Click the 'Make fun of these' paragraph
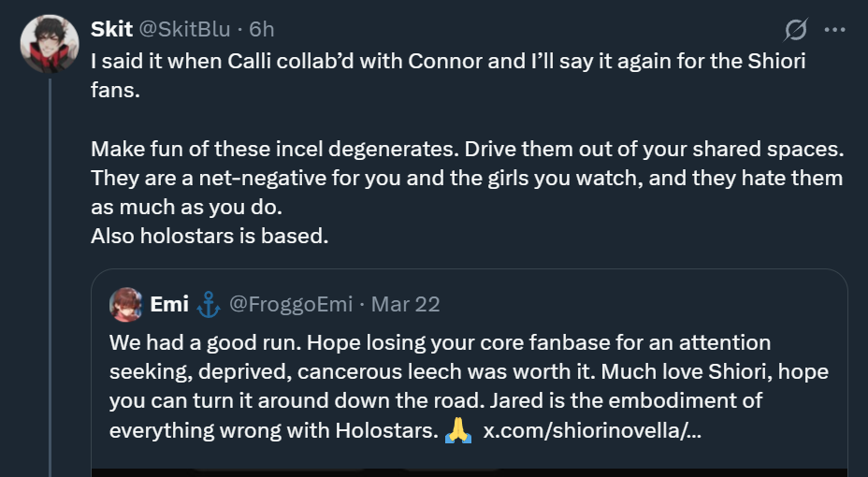 466,178
